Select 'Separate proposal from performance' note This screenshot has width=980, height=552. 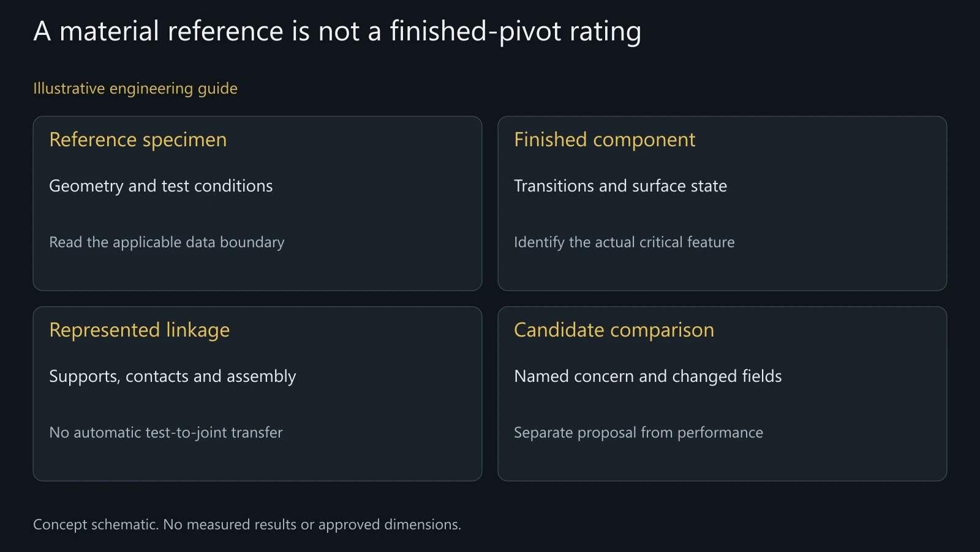[x=638, y=433]
